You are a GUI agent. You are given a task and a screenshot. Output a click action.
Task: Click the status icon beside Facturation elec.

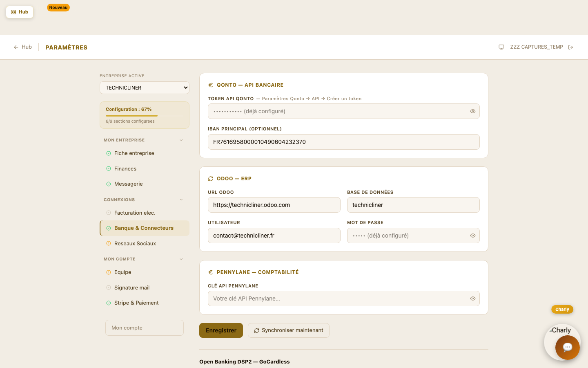coord(109,213)
